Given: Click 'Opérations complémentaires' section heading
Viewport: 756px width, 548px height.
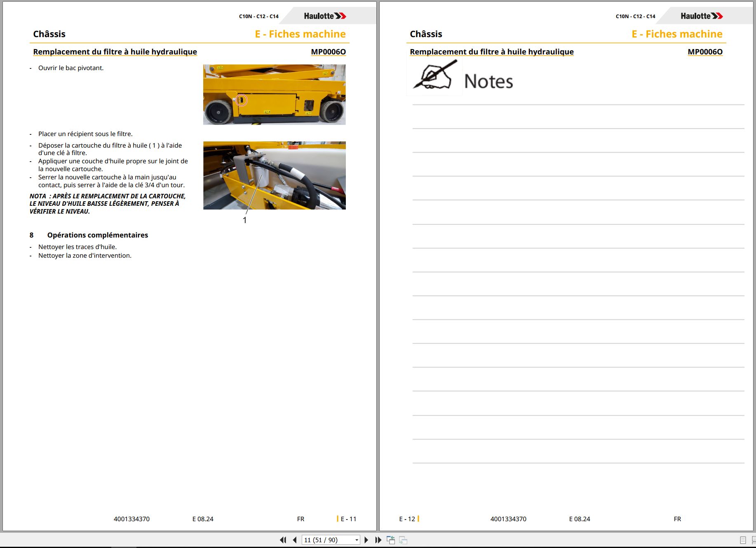Looking at the screenshot, I should (x=98, y=235).
